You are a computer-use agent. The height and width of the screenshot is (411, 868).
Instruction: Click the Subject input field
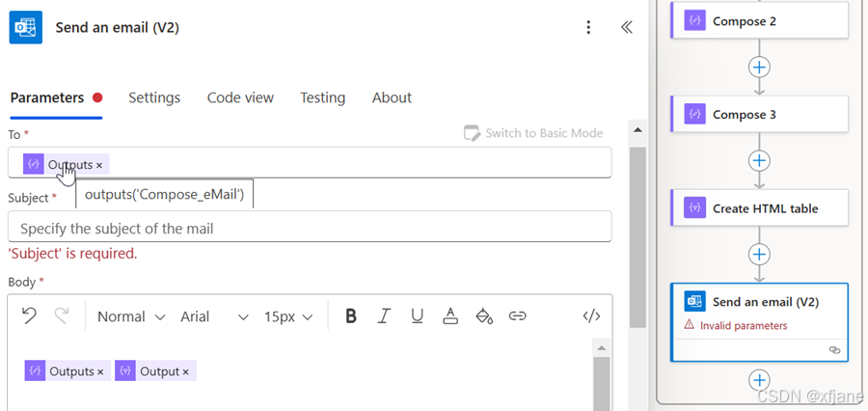coord(310,229)
